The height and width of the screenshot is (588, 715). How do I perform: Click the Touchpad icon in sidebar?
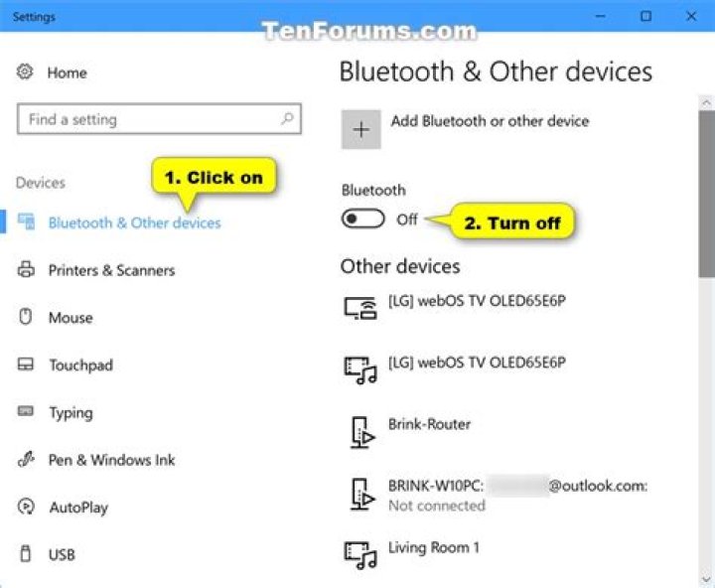27,365
